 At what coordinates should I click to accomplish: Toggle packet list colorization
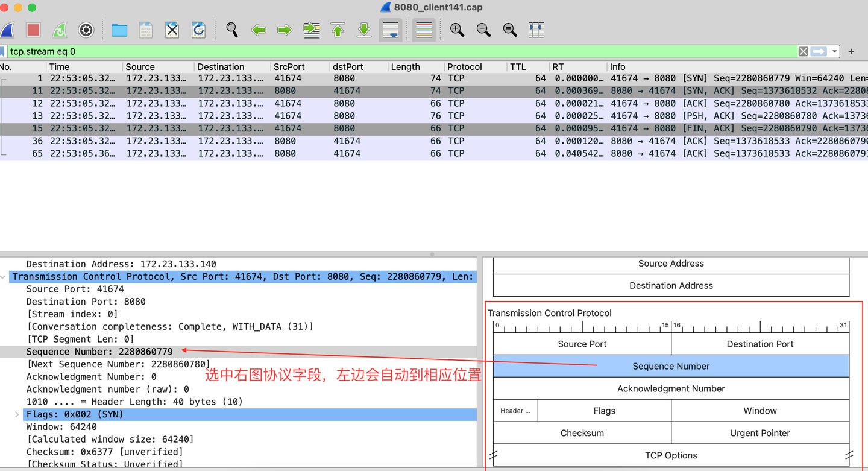tap(424, 30)
